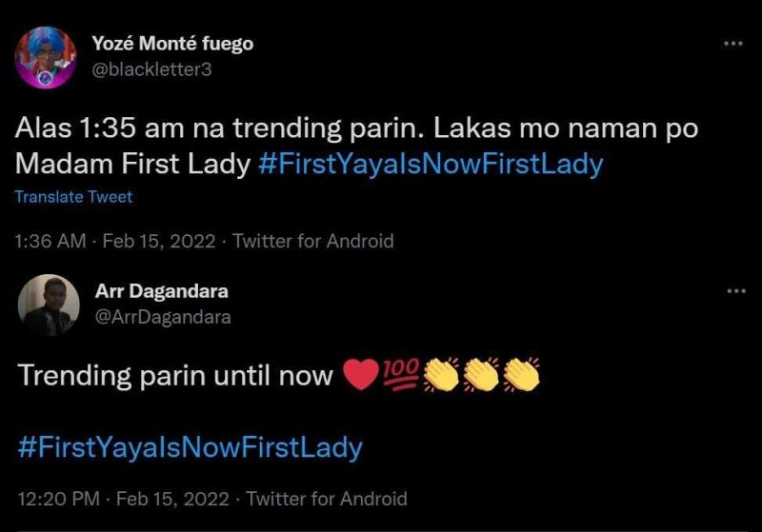Screen dimensions: 762x532
Task: Click Arr Dagandara's profile picture
Action: pos(48,305)
